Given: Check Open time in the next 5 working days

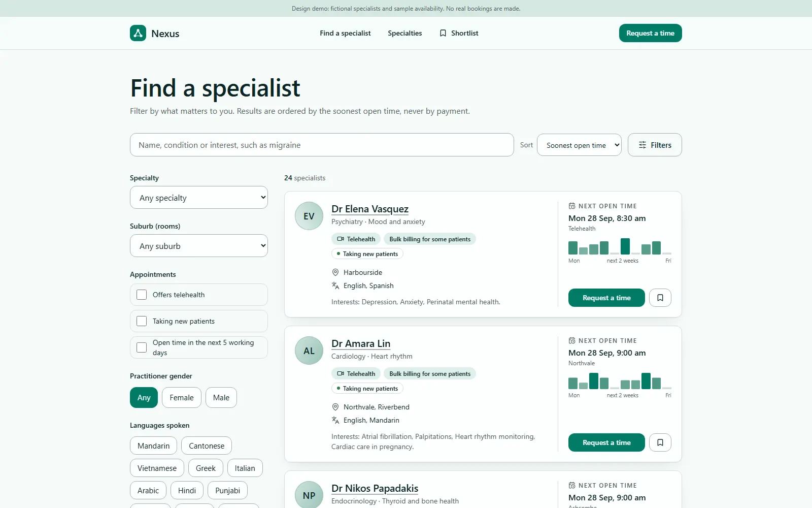Looking at the screenshot, I should (142, 347).
